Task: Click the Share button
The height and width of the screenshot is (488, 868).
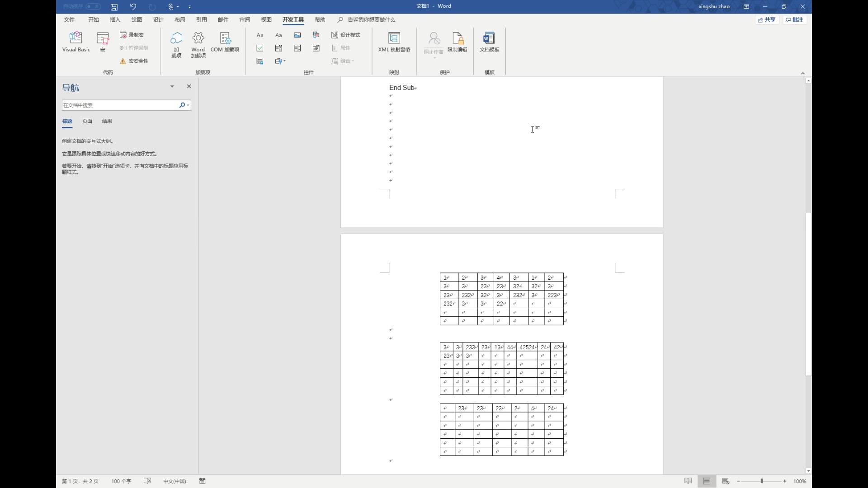Action: 767,19
